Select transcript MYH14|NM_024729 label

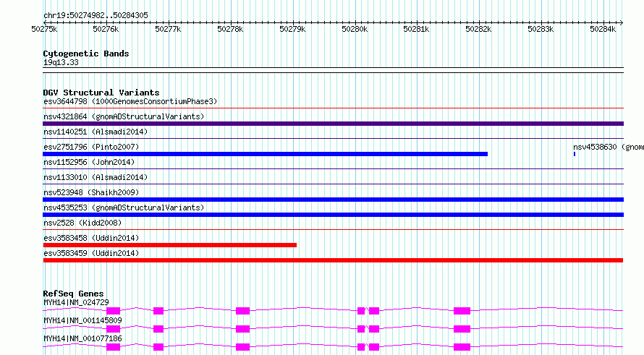pos(76,302)
